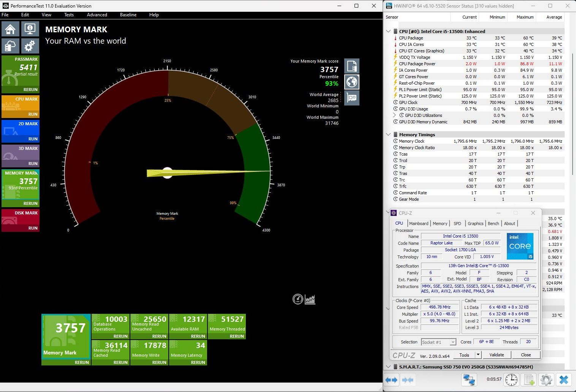This screenshot has width=576, height=392.
Task: Click HWiNFO expand arrows icon
Action: [x=391, y=379]
